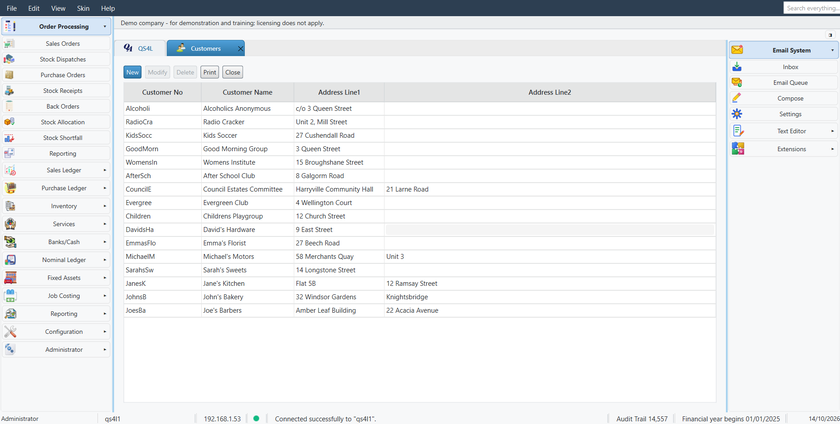
Task: Click the Inventory icon
Action: (x=10, y=206)
